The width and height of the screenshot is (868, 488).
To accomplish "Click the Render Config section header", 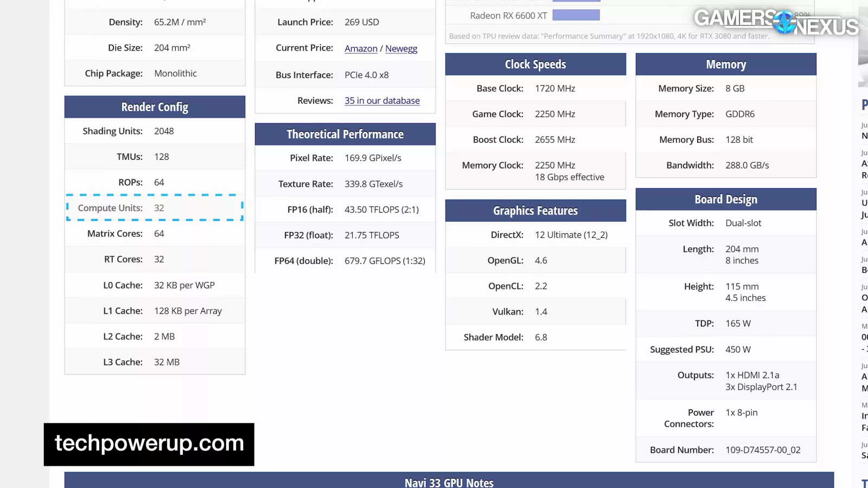I will (155, 107).
